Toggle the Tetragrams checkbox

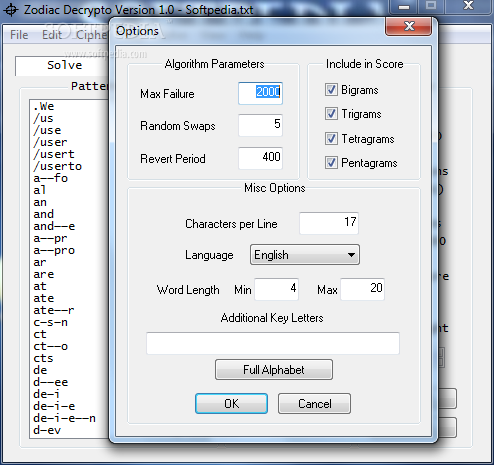pos(331,138)
